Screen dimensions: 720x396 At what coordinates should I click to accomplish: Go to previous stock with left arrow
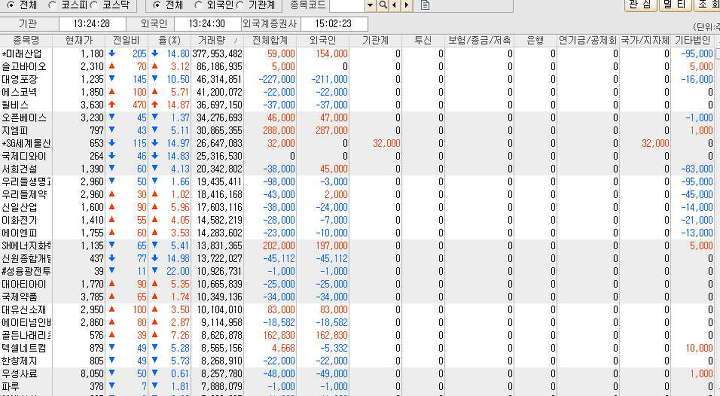394,5
